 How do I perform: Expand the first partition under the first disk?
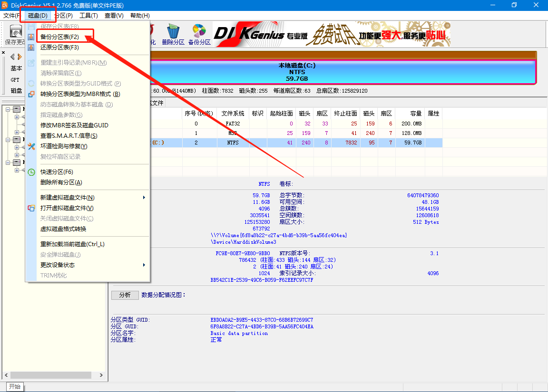[x=17, y=117]
